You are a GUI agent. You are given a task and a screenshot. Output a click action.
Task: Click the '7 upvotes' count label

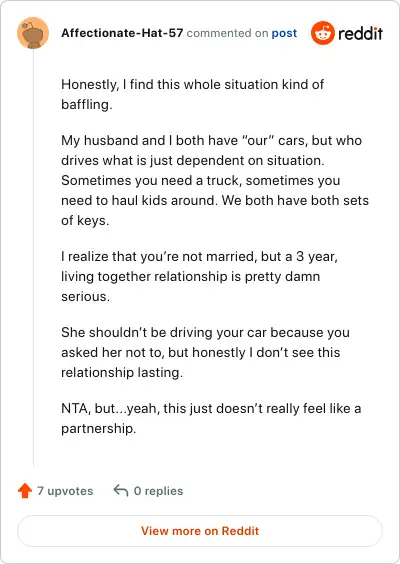pos(65,491)
